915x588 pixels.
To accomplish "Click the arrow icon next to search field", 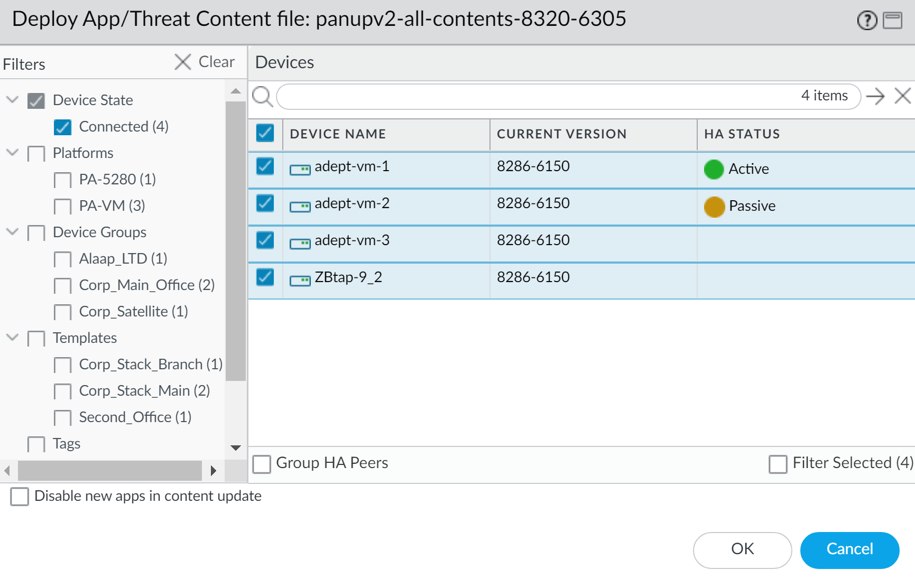I will 875,96.
